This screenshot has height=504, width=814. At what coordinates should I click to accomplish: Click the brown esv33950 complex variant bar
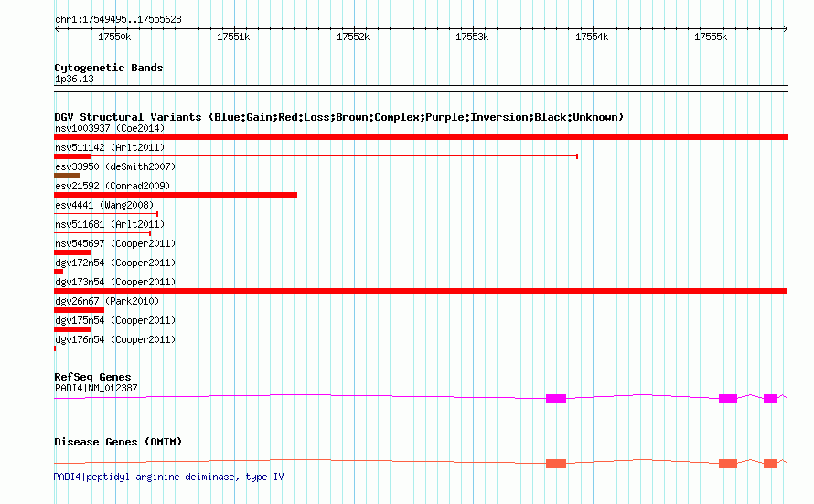(67, 176)
